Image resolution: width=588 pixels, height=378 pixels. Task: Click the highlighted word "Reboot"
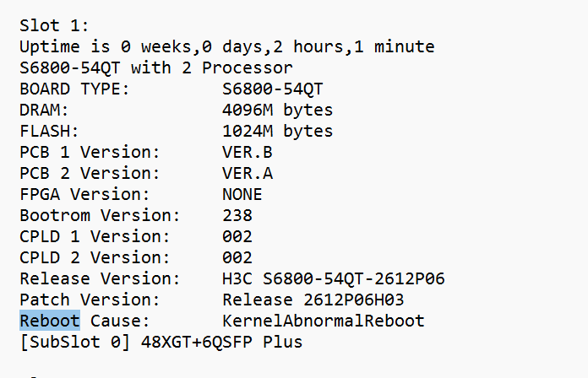tap(50, 321)
